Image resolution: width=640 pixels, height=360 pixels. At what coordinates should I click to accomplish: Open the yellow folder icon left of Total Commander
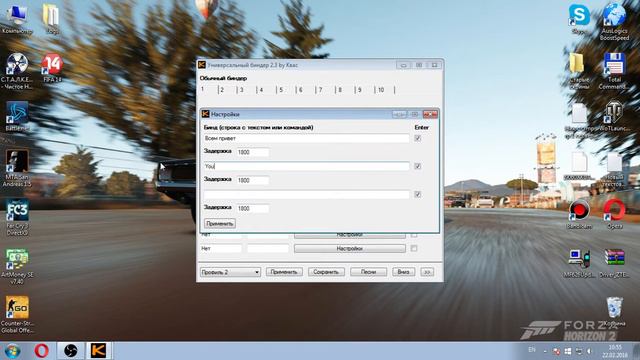(579, 70)
